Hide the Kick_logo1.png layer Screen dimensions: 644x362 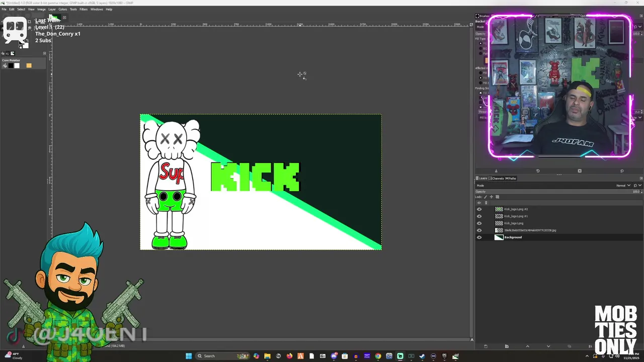coord(479,223)
